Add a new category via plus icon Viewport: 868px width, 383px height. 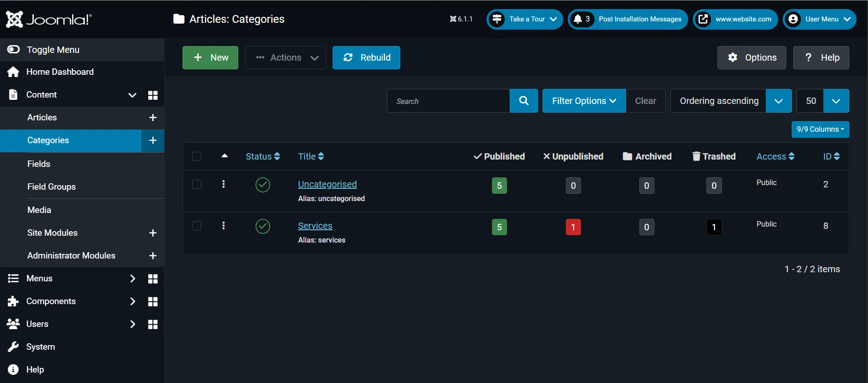tap(153, 140)
